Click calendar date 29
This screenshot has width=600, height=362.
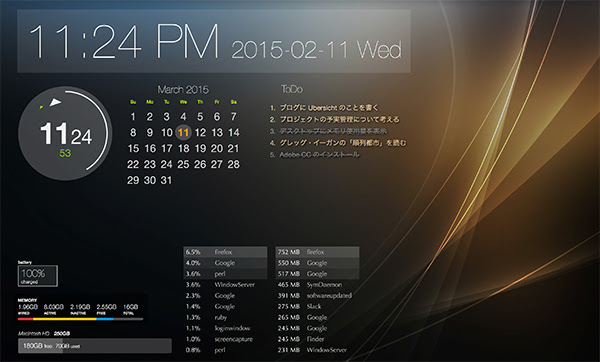pyautogui.click(x=133, y=180)
